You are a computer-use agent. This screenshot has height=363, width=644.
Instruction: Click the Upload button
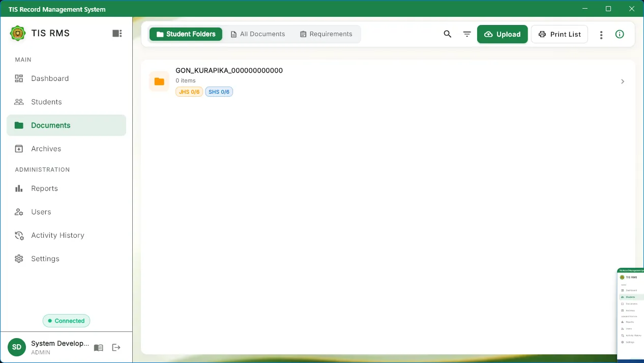(x=503, y=34)
